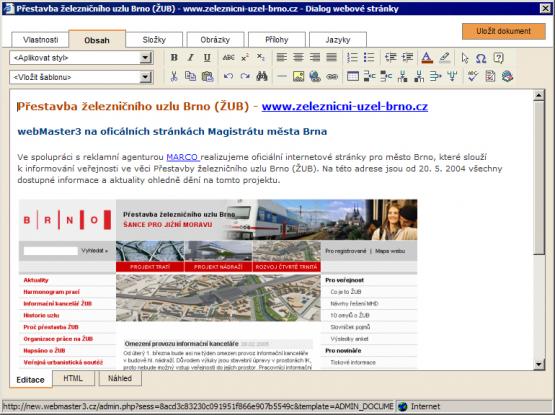
Task: Insert an image
Action: point(298,76)
